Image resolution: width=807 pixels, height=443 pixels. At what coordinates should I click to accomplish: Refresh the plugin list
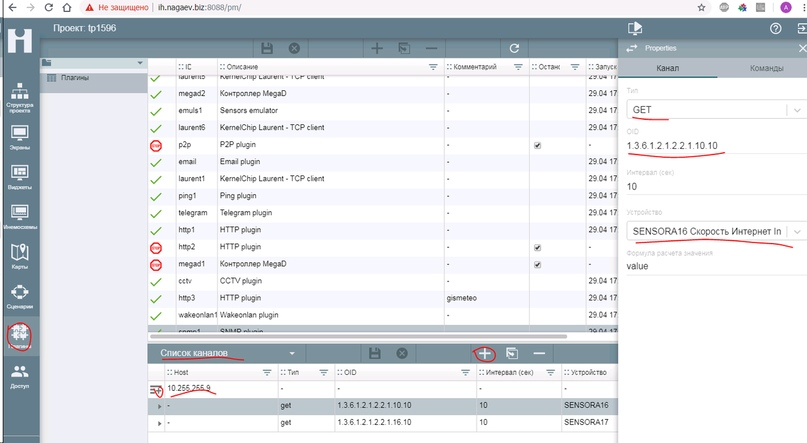pyautogui.click(x=514, y=48)
